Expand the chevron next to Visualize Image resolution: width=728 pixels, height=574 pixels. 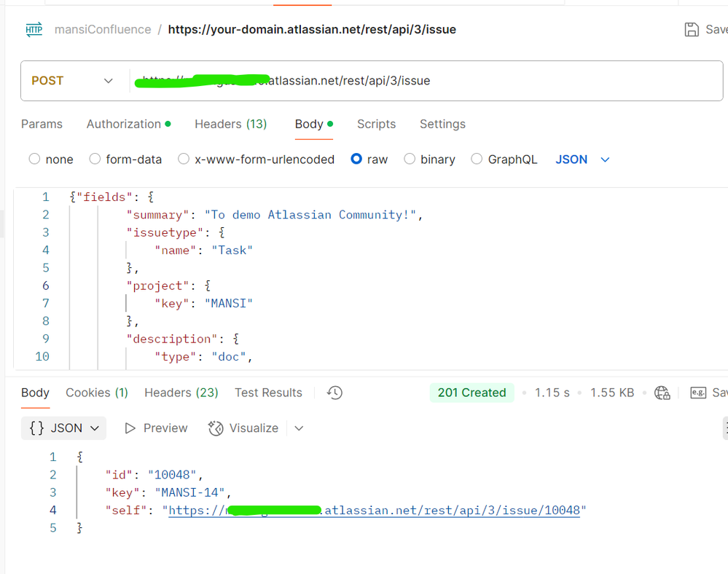tap(299, 428)
